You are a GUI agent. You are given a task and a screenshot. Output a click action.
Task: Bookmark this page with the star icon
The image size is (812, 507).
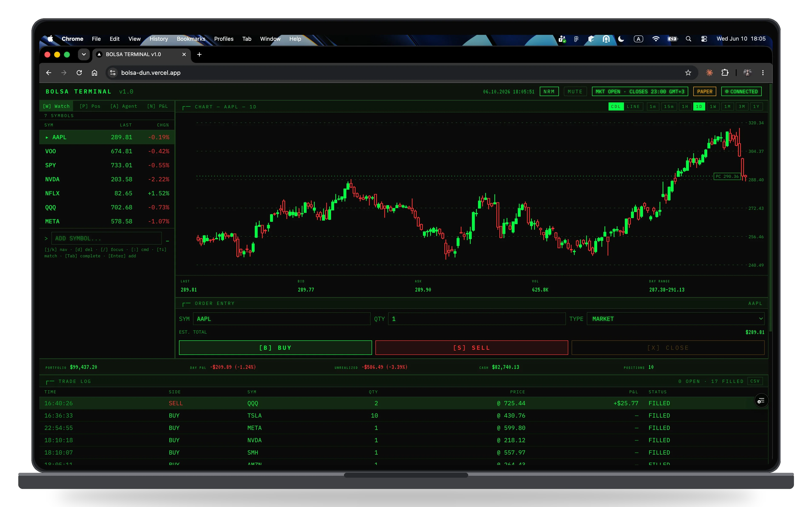[x=688, y=73]
